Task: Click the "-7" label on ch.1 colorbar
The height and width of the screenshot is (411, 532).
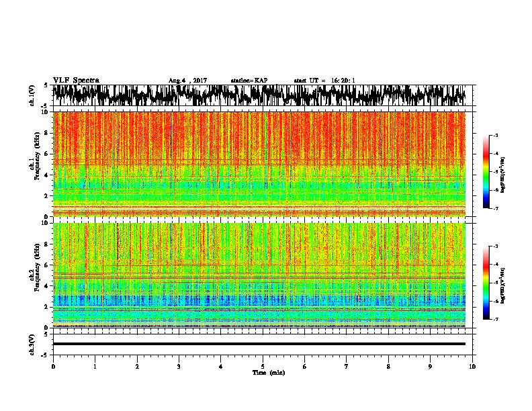Action: point(496,208)
